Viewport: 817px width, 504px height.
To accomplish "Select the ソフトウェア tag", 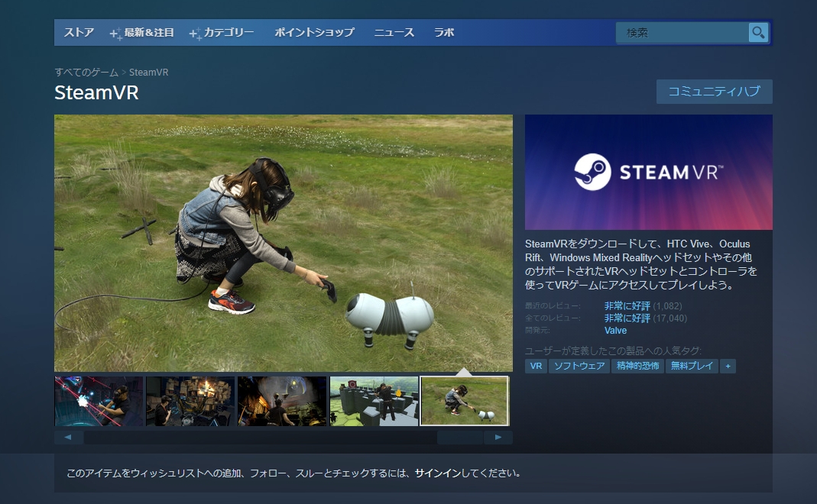I will pyautogui.click(x=579, y=366).
